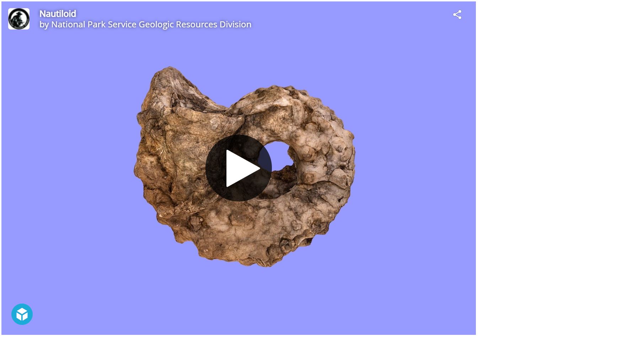The width and height of the screenshot is (644, 337).
Task: Open the Nautiloid model title link
Action: coord(58,14)
